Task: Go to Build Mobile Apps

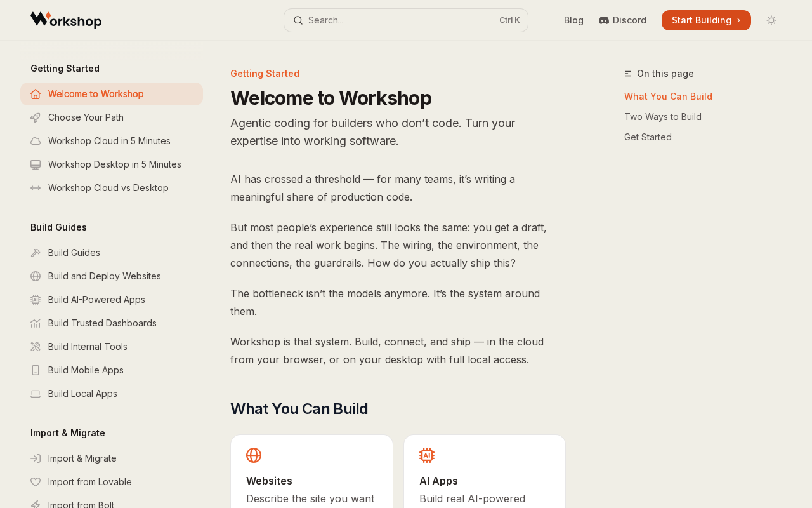Action: click(112, 370)
